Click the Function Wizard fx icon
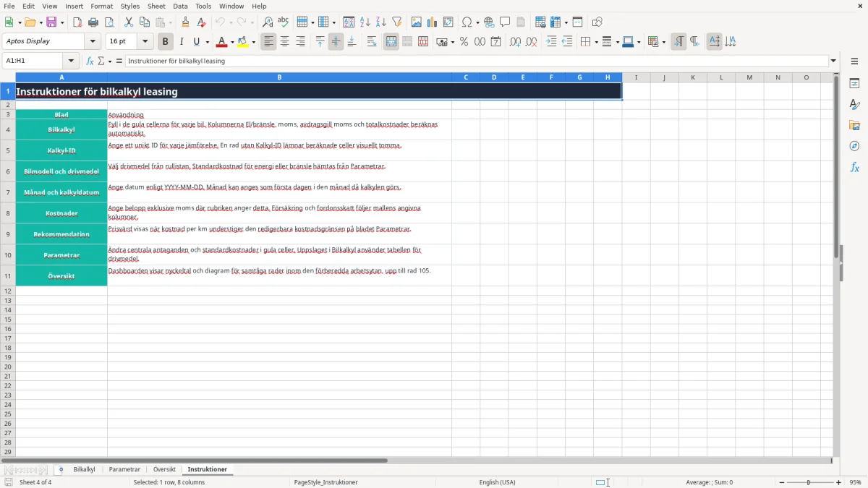The height and width of the screenshot is (488, 868). [90, 61]
